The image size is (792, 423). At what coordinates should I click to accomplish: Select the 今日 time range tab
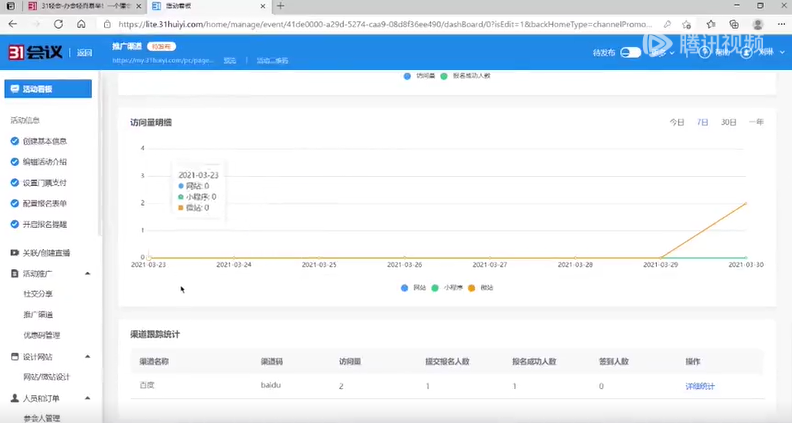point(677,122)
